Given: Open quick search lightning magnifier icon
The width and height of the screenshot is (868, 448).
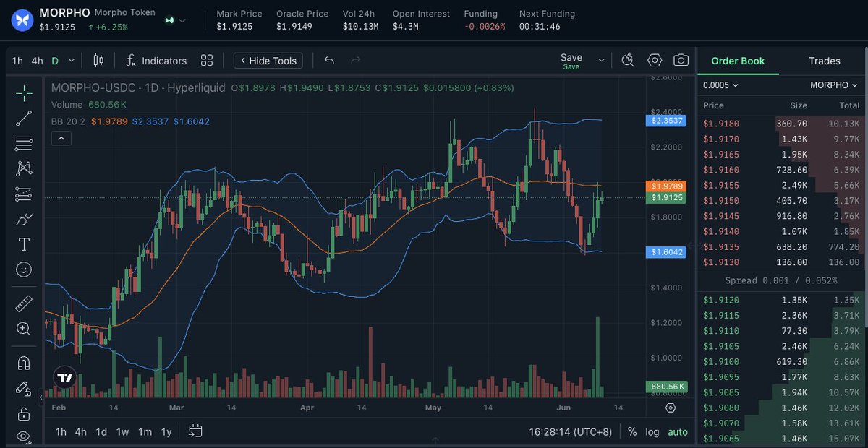Looking at the screenshot, I should click(628, 61).
